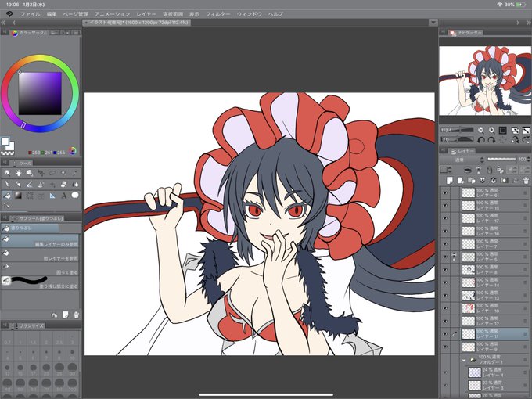Open the ヘルプ menu

(x=275, y=14)
